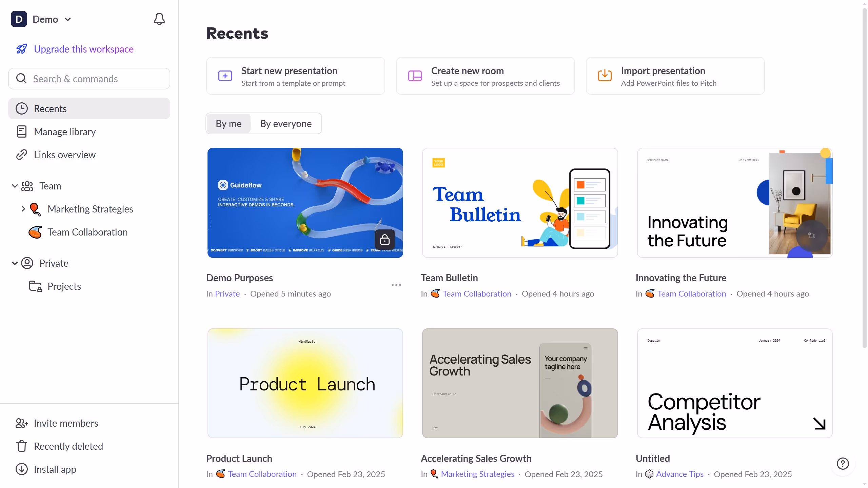Click the Start new presentation plus icon
This screenshot has width=868, height=488.
[x=225, y=76]
